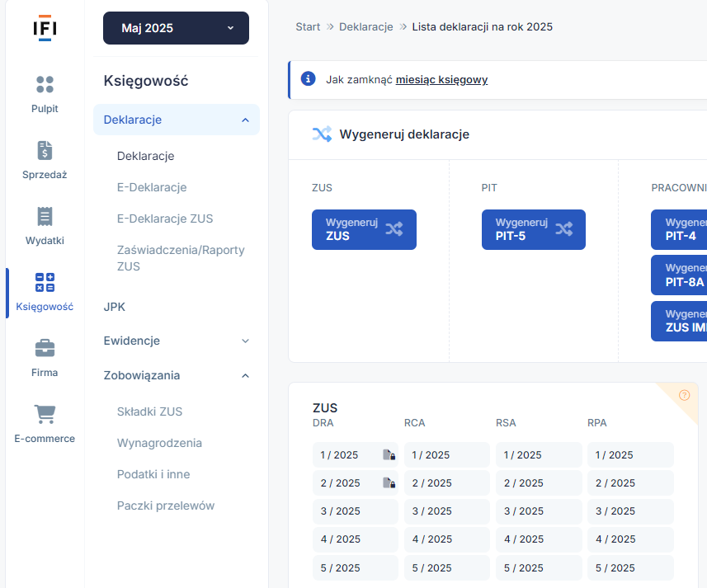
Task: Click locked file icon on DRA 2 / 2025
Action: [389, 483]
